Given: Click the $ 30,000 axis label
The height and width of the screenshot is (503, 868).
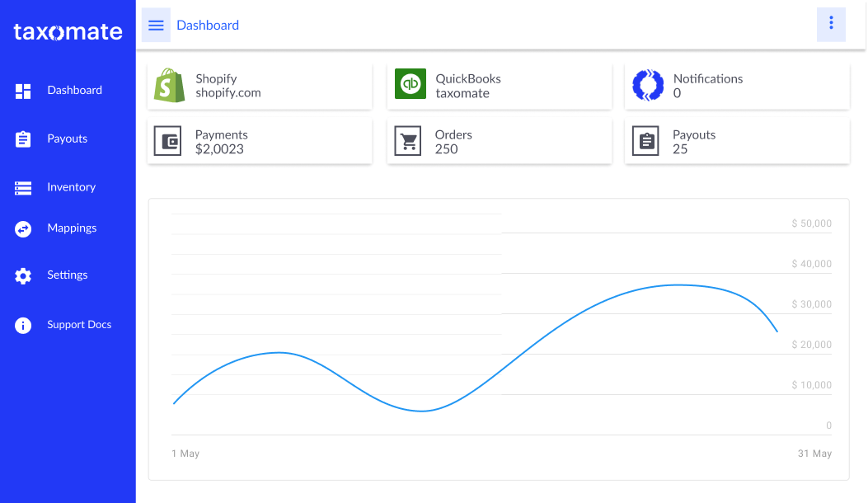Looking at the screenshot, I should 812,304.
